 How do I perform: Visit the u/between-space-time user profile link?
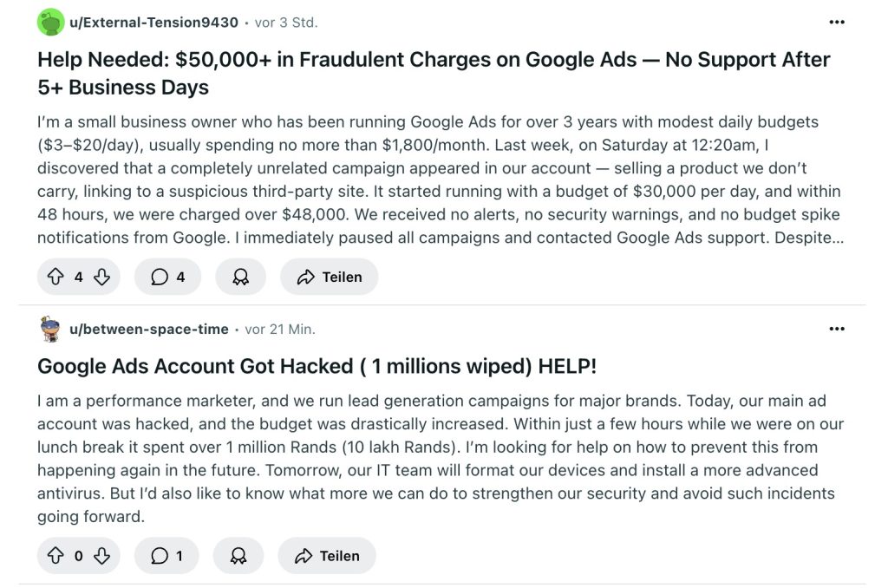point(149,330)
